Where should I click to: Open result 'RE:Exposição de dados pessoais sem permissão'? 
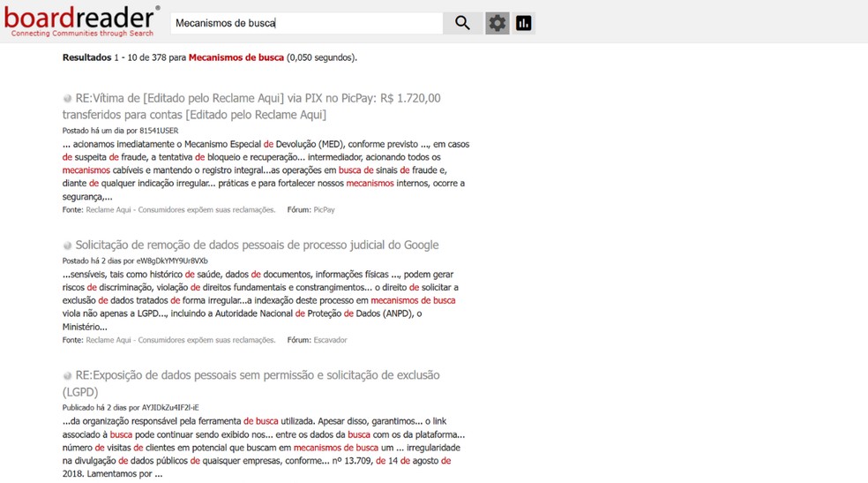coord(251,383)
